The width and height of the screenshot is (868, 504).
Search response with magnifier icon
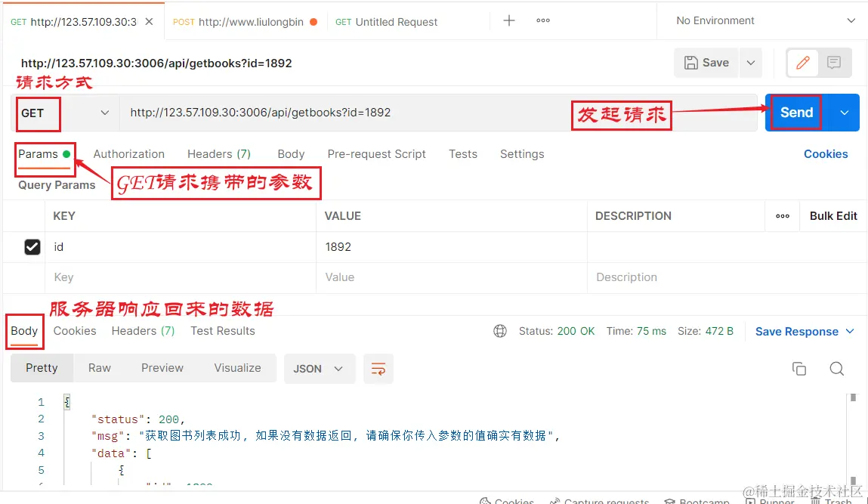[836, 369]
